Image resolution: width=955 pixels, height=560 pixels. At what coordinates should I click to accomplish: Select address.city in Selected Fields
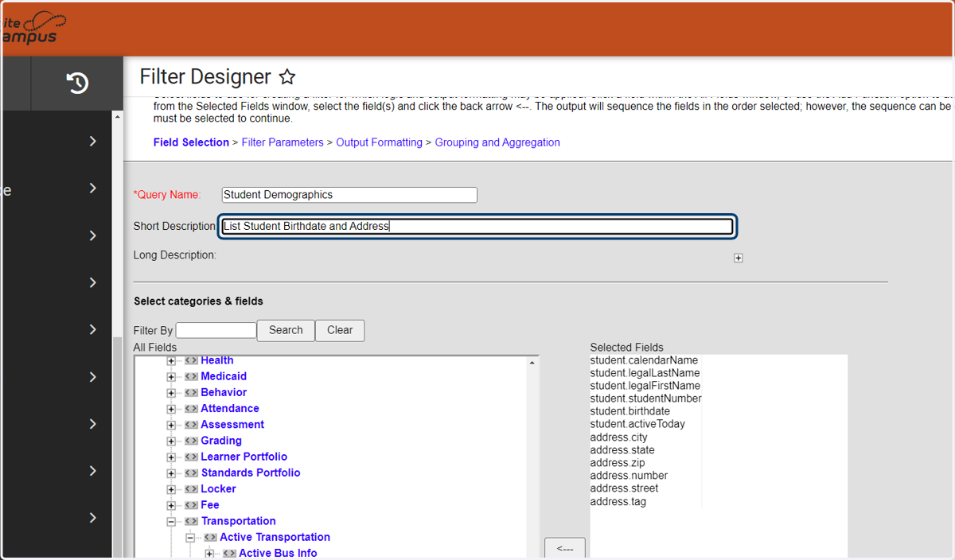pyautogui.click(x=618, y=437)
